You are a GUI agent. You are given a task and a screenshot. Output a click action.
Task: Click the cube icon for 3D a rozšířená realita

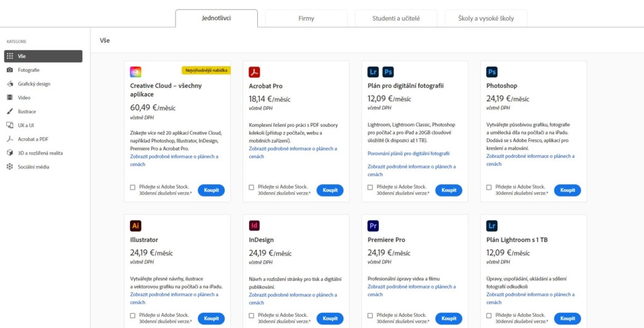(x=10, y=153)
